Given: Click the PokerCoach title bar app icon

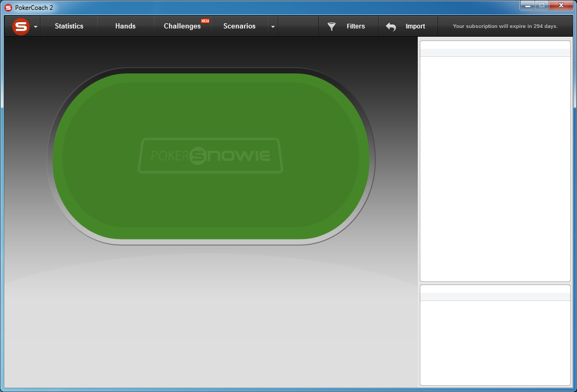Looking at the screenshot, I should [x=8, y=8].
